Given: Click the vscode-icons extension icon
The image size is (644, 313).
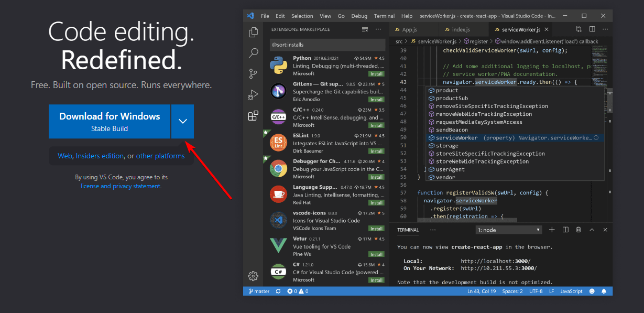Looking at the screenshot, I should pos(278,220).
